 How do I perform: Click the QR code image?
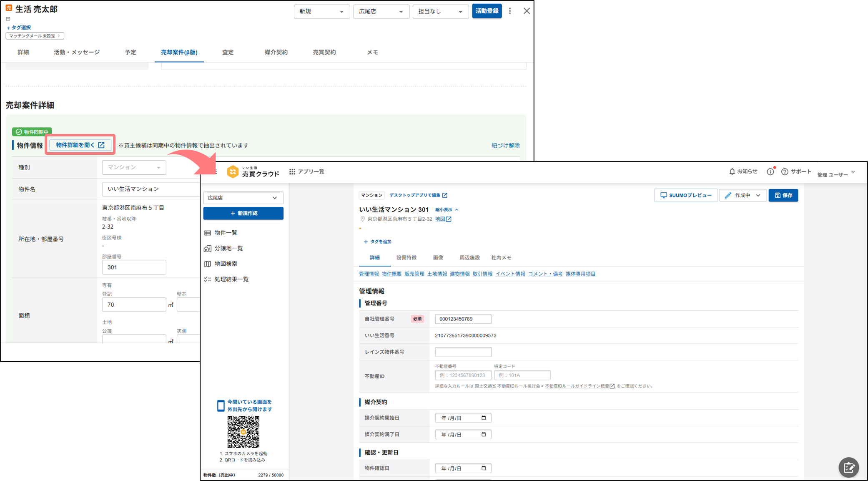(x=243, y=431)
